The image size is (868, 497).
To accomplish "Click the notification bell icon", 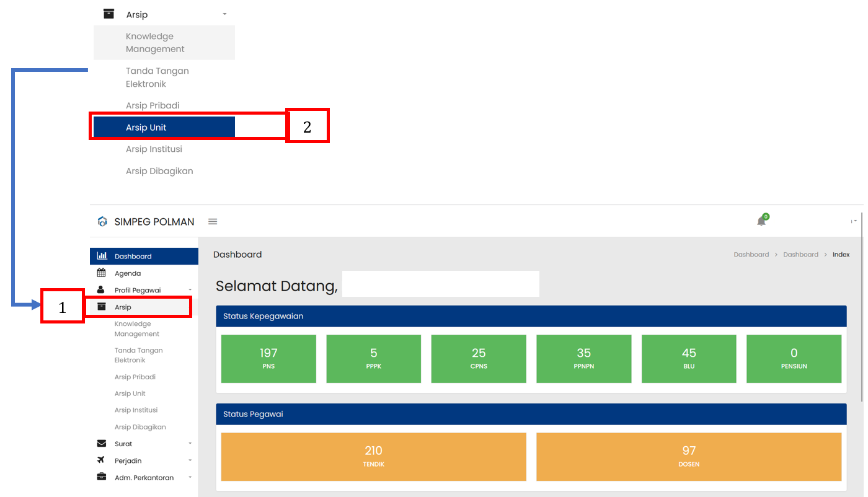I will point(761,221).
